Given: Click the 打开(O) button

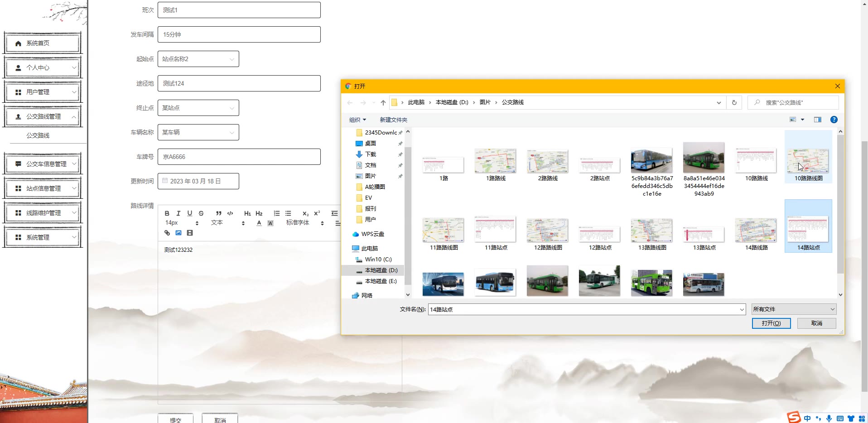Looking at the screenshot, I should point(771,323).
